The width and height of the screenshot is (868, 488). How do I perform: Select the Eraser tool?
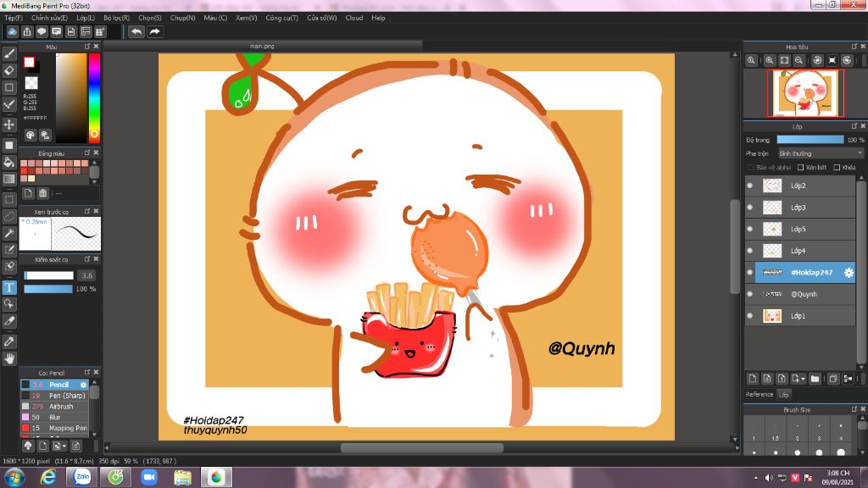(x=8, y=70)
